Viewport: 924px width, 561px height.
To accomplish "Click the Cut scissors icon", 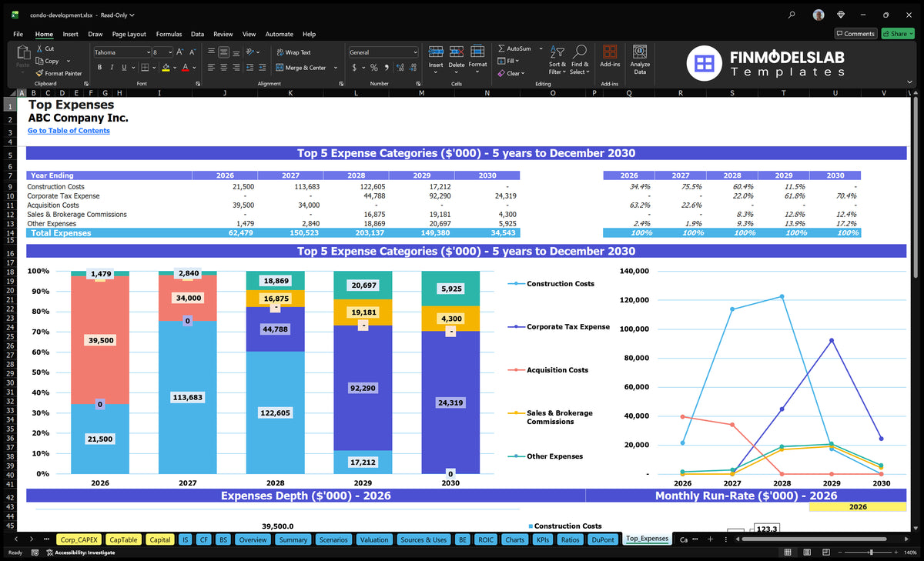I will coord(40,48).
